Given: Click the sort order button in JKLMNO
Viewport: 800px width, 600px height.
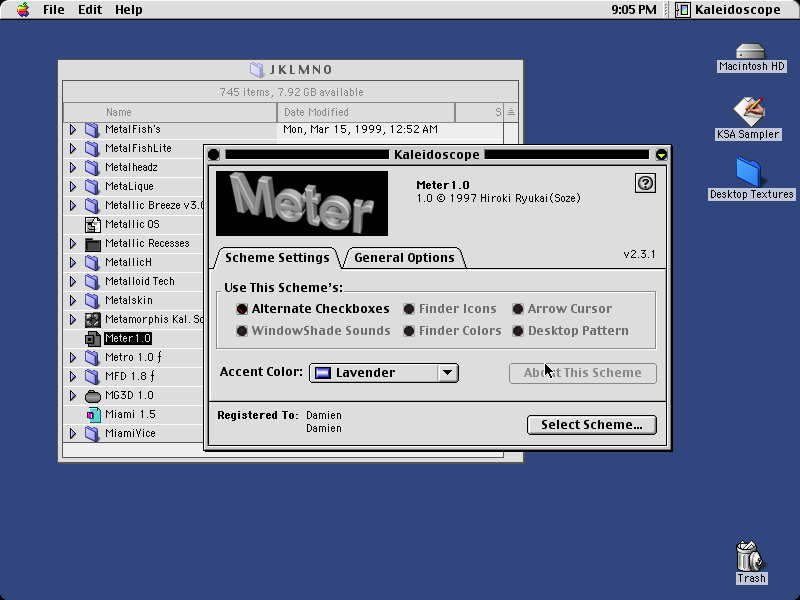Looking at the screenshot, I should pos(511,112).
